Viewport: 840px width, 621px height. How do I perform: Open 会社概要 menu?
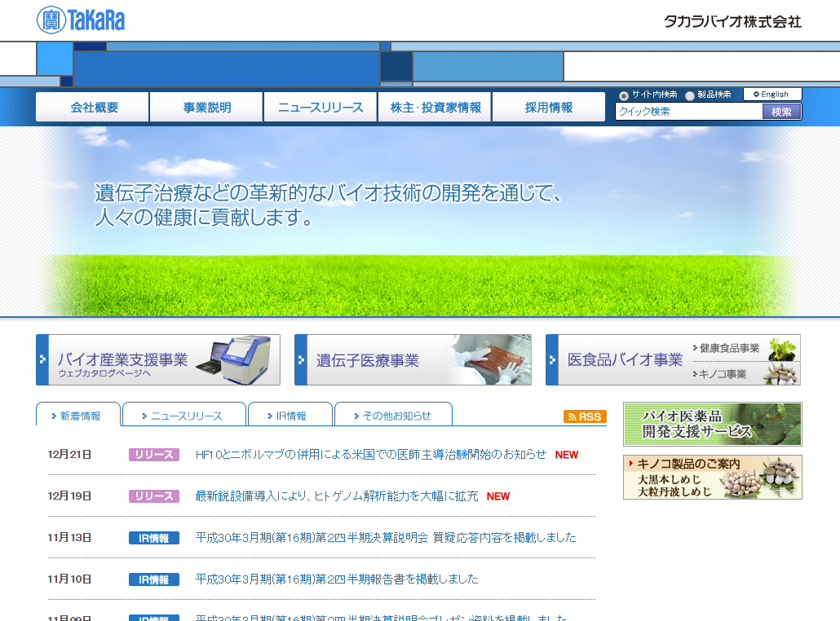(92, 107)
